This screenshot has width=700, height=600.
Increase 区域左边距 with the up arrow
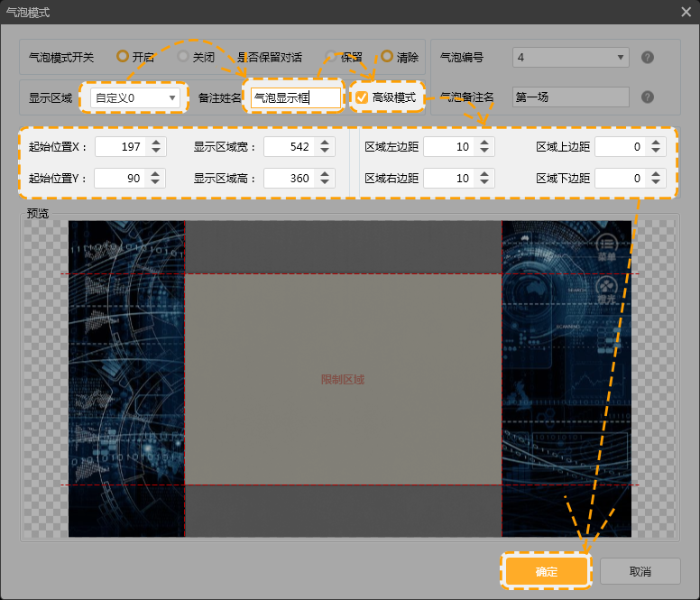pos(486,143)
